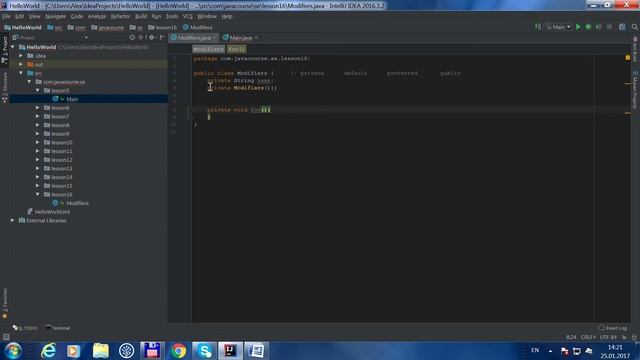The image size is (640, 360).
Task: Open the Build menu
Action: pos(141,16)
